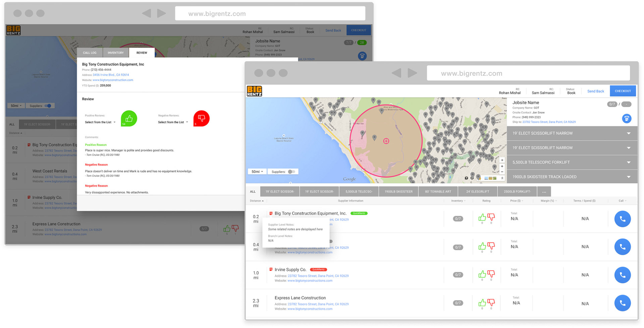644x328 pixels.
Task: Switch to the 2500LB FORKLIFT- tab
Action: 517,192
